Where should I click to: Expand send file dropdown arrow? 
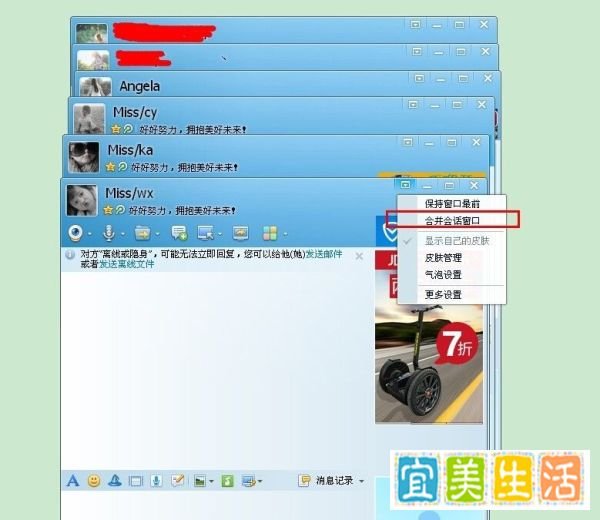pos(157,234)
